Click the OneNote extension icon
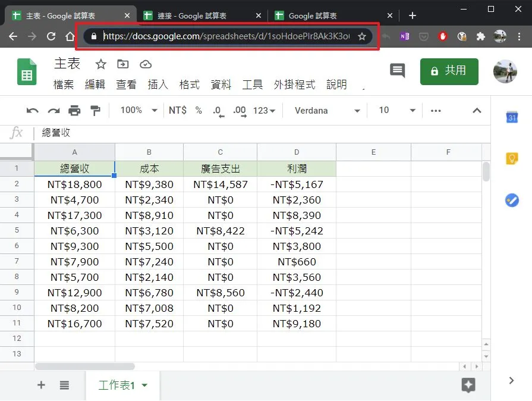This screenshot has height=401, width=532. pos(404,36)
